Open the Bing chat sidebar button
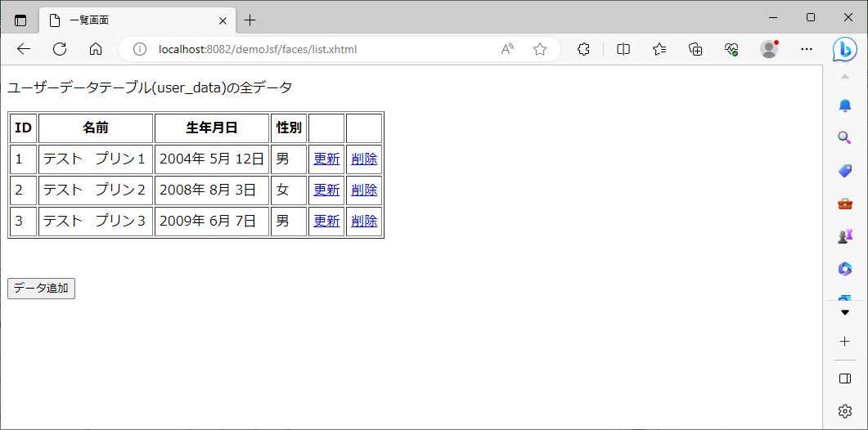 point(845,49)
